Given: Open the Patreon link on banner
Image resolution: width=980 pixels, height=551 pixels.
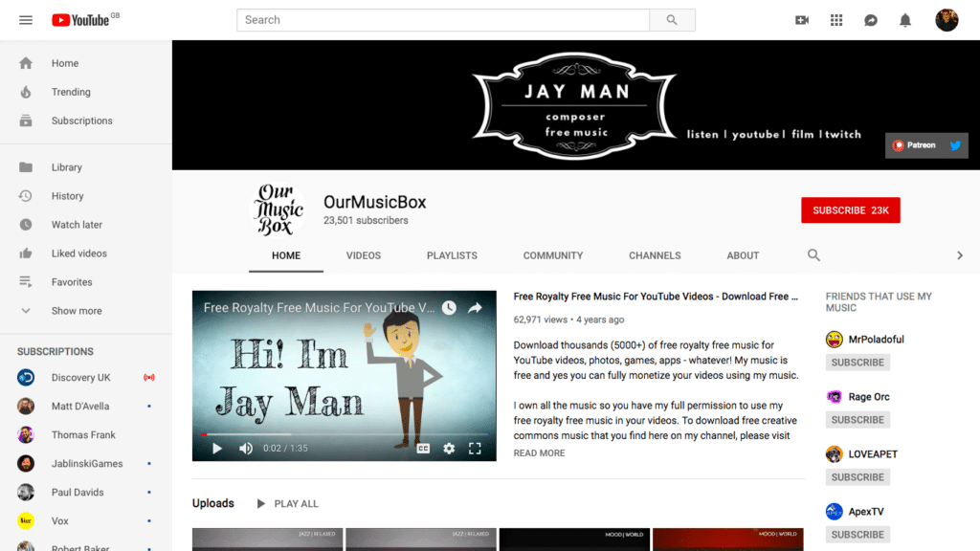Looking at the screenshot, I should pos(914,145).
